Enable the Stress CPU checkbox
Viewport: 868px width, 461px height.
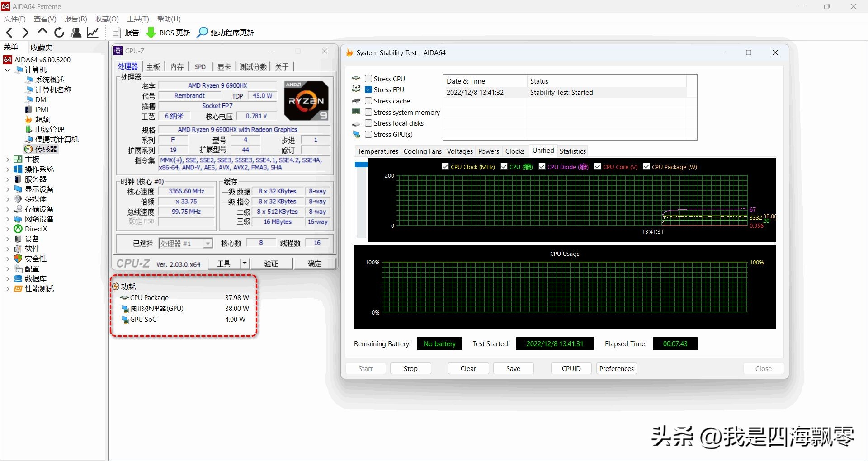tap(368, 79)
